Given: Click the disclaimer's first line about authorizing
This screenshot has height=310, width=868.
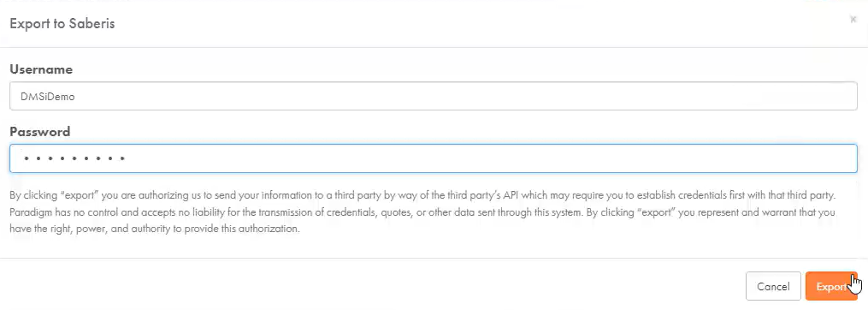Looking at the screenshot, I should click(x=426, y=196).
